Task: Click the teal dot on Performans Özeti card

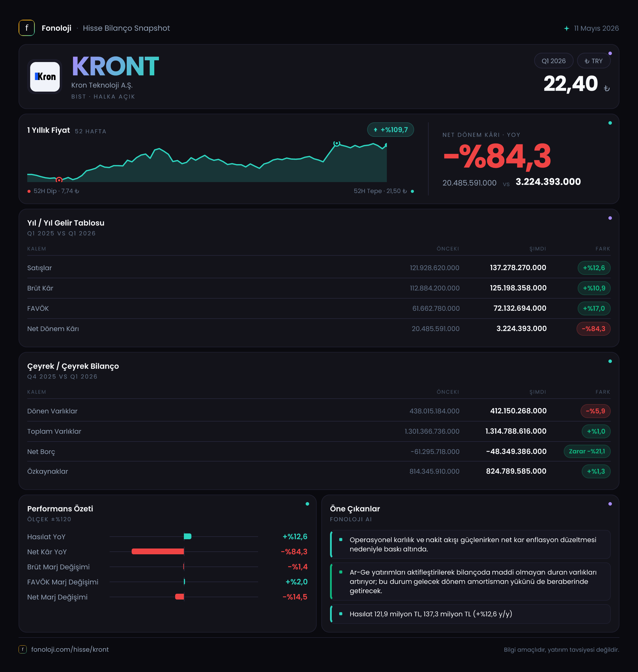Action: pos(307,504)
